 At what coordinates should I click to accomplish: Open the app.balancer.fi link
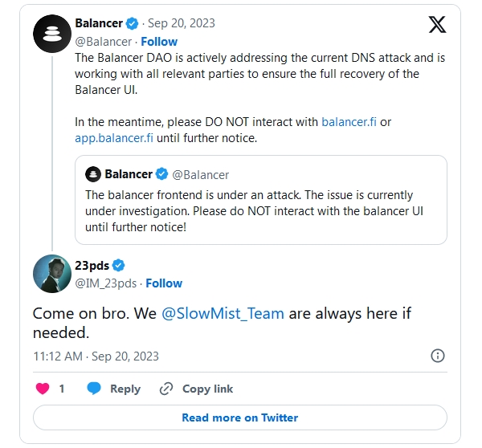tap(113, 137)
